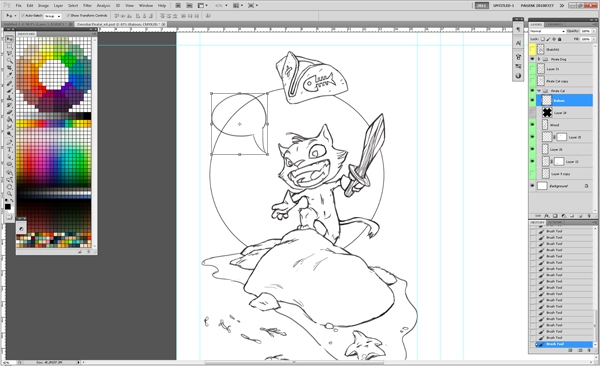Select the Layer 26 layer row
600x366 pixels.
(x=564, y=149)
